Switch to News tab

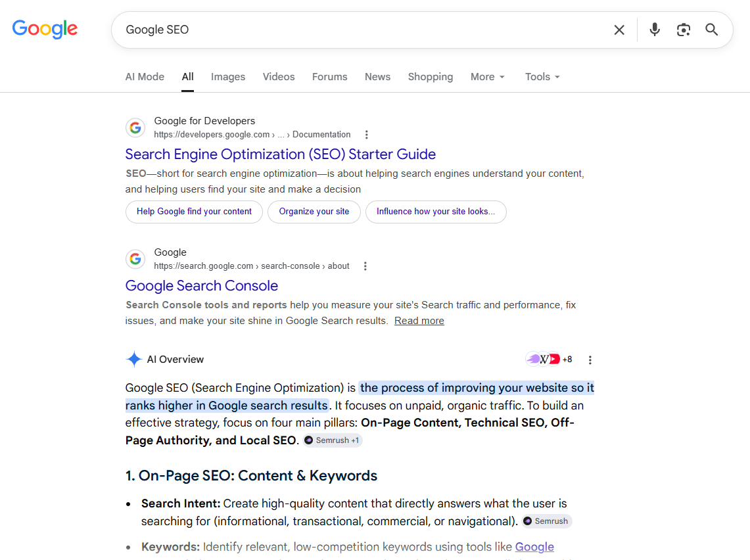tap(377, 77)
